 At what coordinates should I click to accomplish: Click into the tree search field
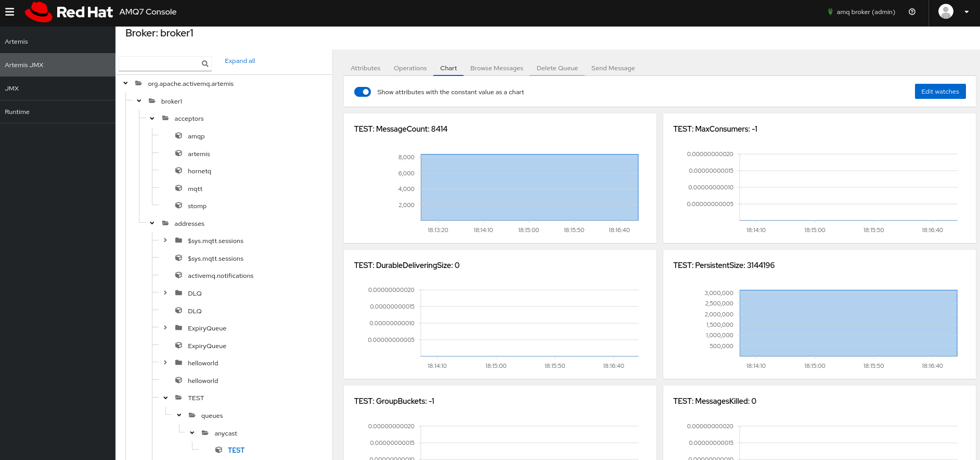[x=159, y=63]
